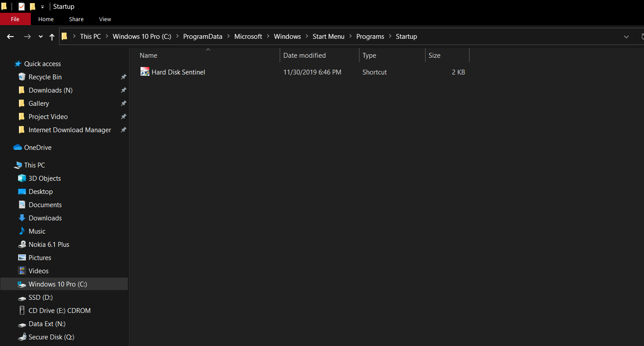Unpin Gallery from Quick access
Image resolution: width=644 pixels, height=346 pixels.
click(x=123, y=103)
